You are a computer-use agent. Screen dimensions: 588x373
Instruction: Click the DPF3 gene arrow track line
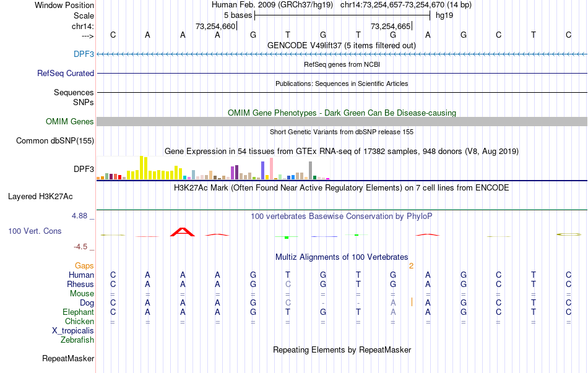click(342, 54)
